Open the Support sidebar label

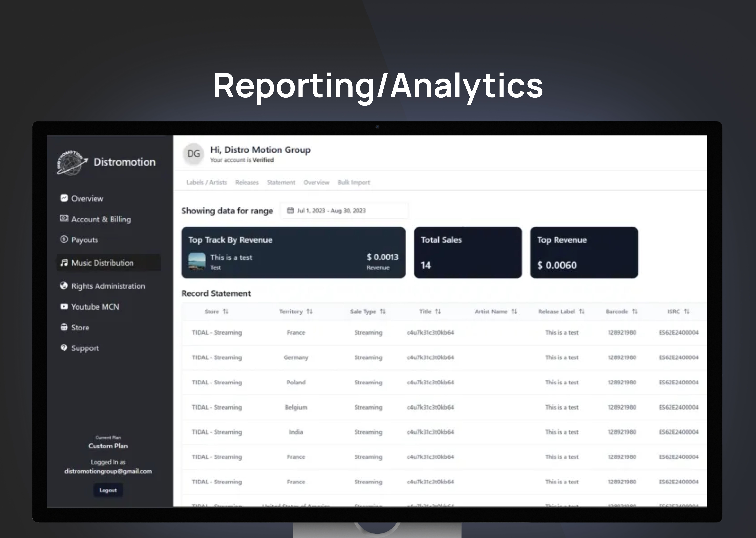tap(85, 348)
